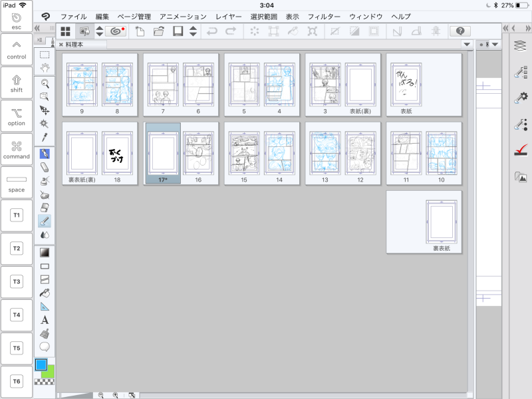Select the Zoom magnifier tool
The height and width of the screenshot is (399, 532).
click(x=45, y=84)
